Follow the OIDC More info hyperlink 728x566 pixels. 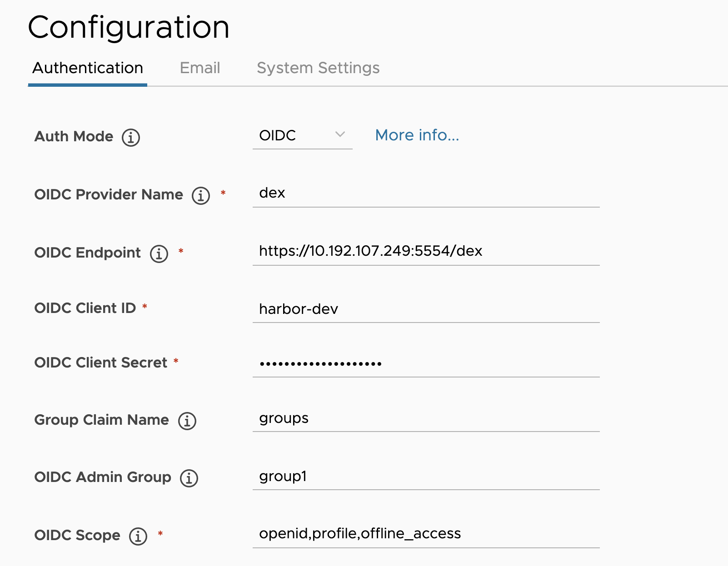417,135
